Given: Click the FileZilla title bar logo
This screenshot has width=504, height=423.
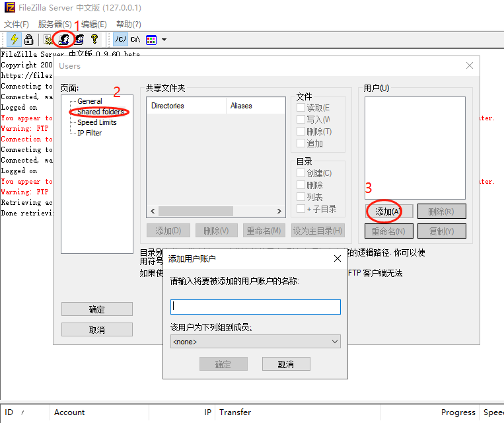Looking at the screenshot, I should 10,7.
